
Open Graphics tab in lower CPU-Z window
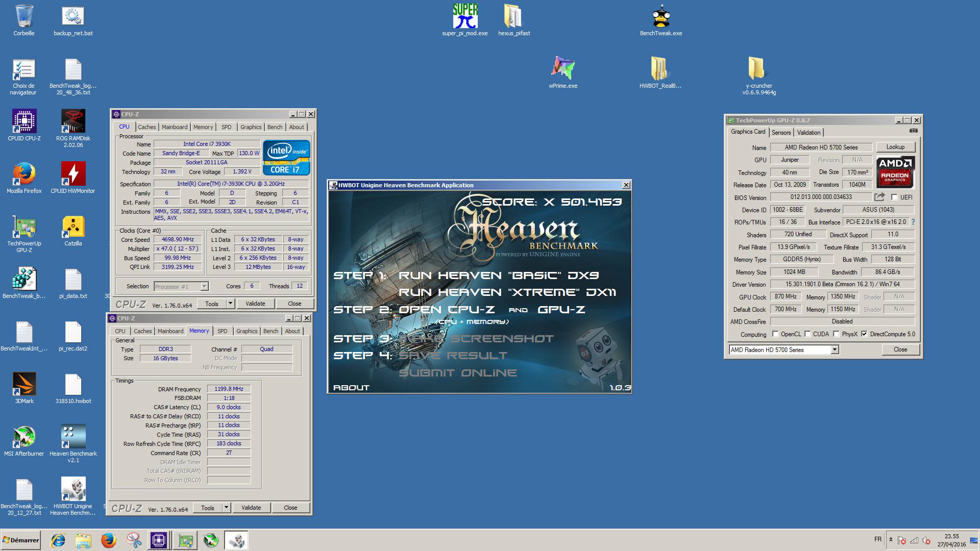pos(247,331)
